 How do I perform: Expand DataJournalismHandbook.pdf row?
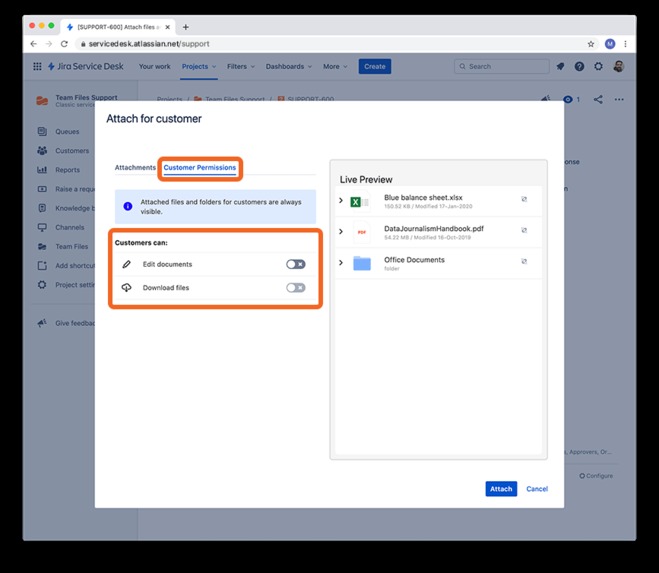[x=341, y=232]
